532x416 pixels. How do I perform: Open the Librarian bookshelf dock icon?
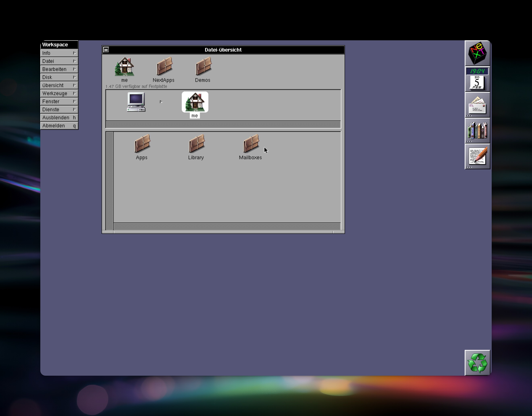477,131
